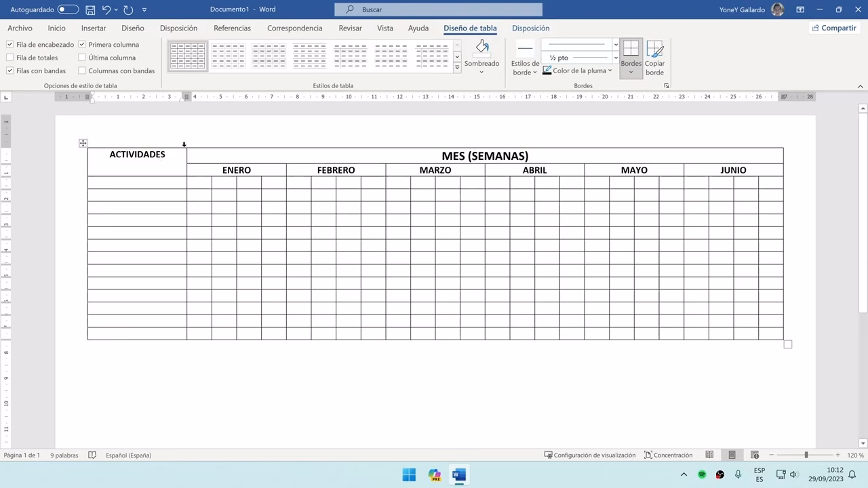
Task: Expand the table styles gallery
Action: pos(457,68)
